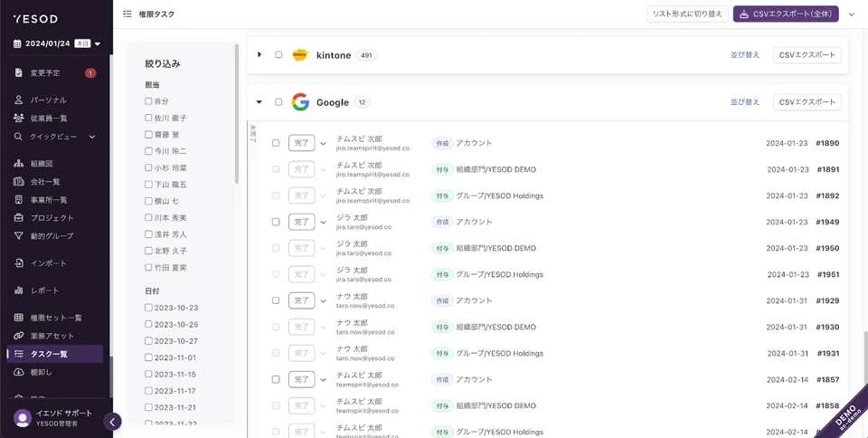Open 変更予定 in sidebar
This screenshot has width=868, height=438.
(45, 72)
